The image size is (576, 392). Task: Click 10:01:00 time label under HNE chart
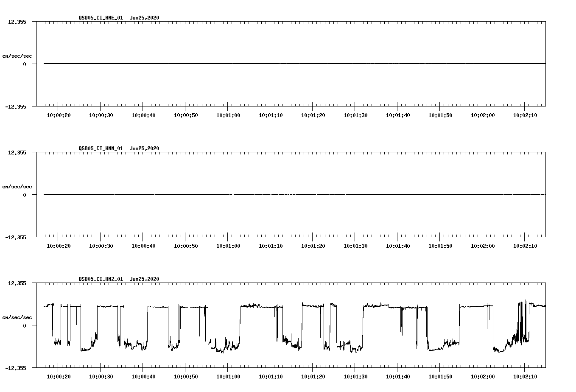pos(228,115)
